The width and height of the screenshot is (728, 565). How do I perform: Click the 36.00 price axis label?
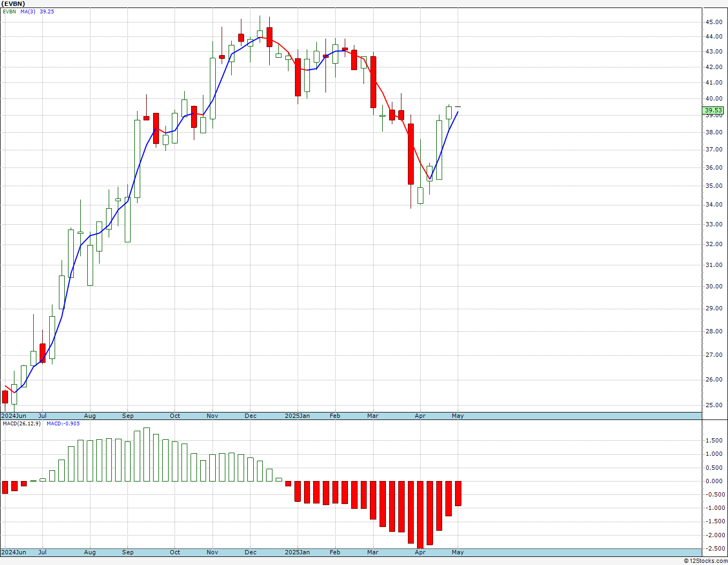point(714,167)
